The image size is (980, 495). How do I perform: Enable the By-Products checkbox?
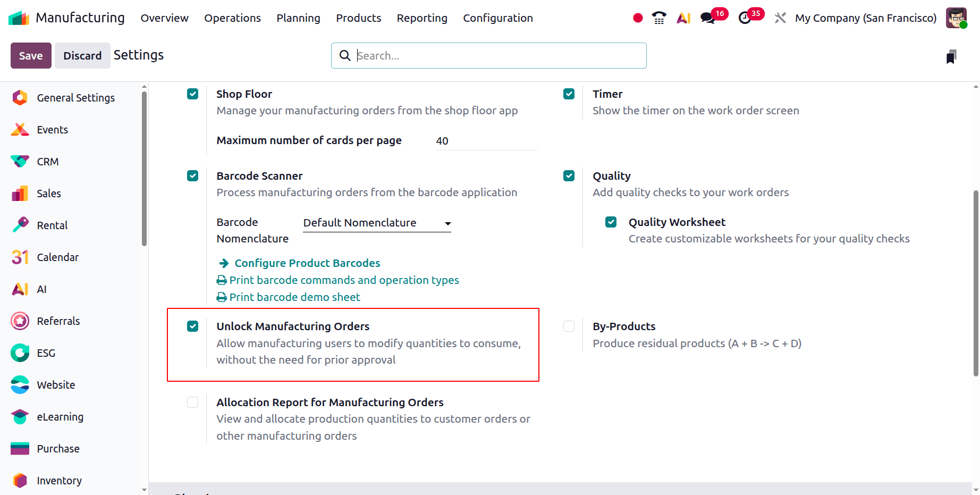(x=569, y=326)
